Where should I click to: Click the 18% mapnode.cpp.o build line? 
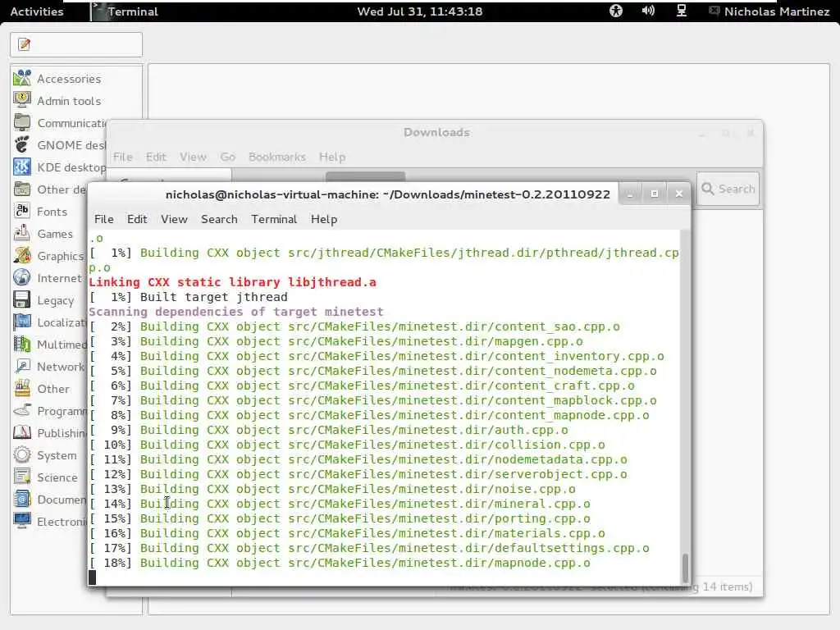[x=340, y=563]
